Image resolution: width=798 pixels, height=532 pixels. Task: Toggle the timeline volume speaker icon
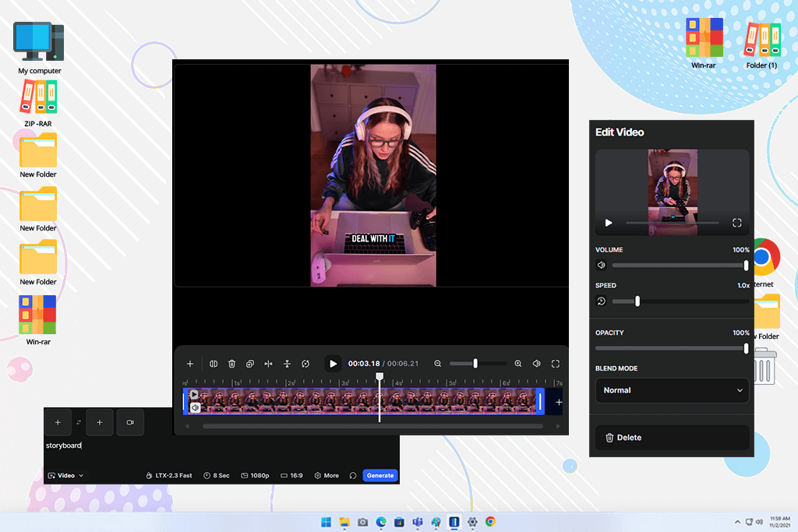coord(536,364)
